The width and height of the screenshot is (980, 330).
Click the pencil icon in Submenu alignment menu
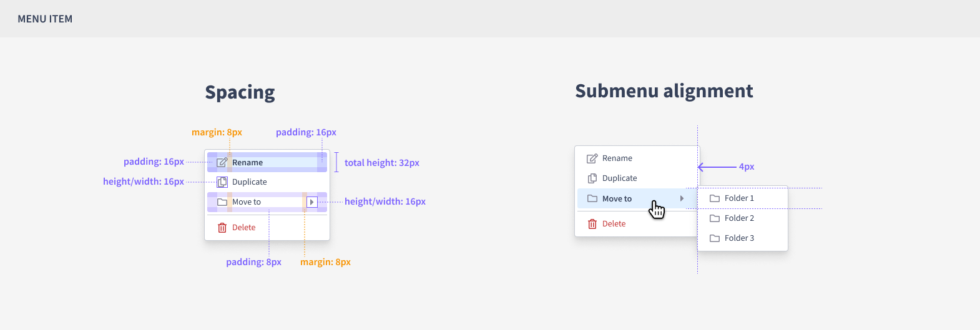pos(592,158)
